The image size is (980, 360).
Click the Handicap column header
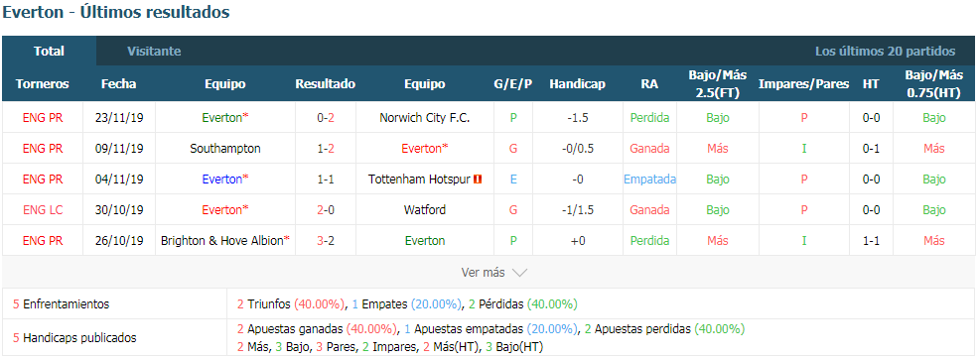click(x=578, y=83)
